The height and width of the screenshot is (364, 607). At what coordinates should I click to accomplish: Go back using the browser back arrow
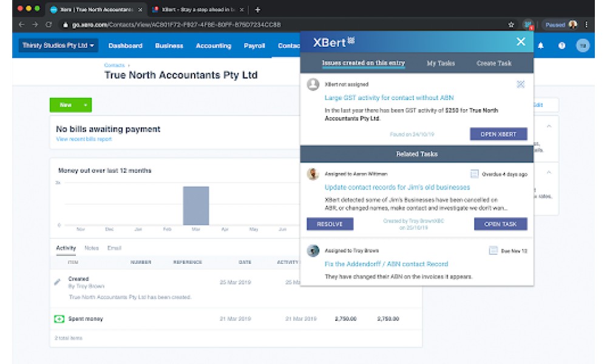22,25
